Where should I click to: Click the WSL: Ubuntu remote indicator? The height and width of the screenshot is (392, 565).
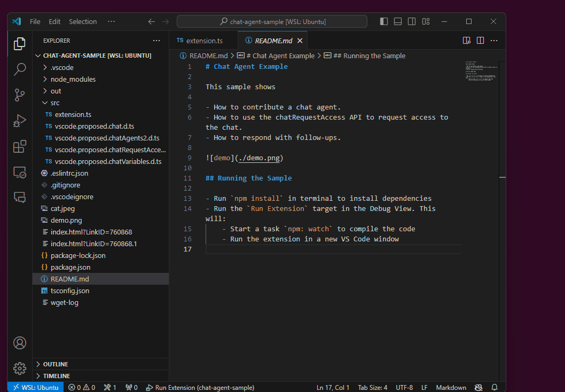coord(36,387)
